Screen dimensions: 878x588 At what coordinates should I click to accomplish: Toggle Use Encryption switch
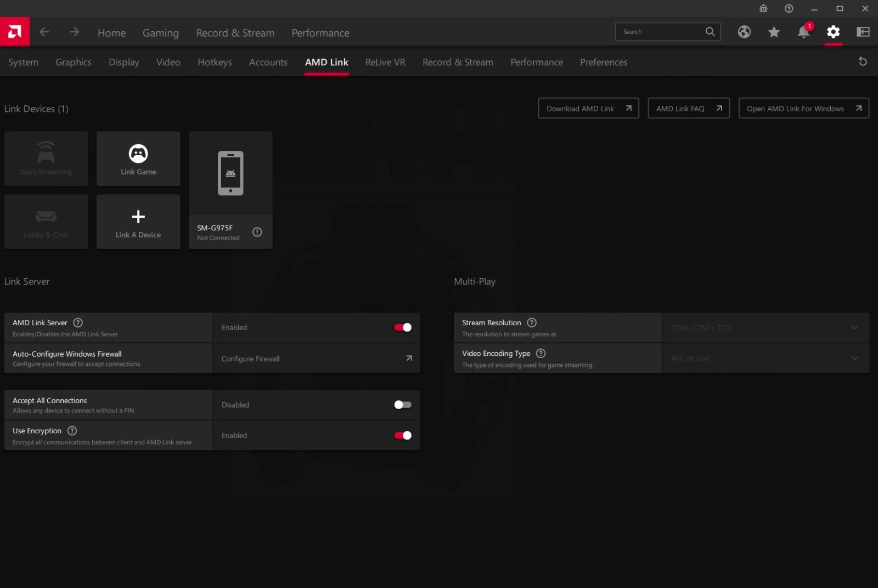[403, 436]
